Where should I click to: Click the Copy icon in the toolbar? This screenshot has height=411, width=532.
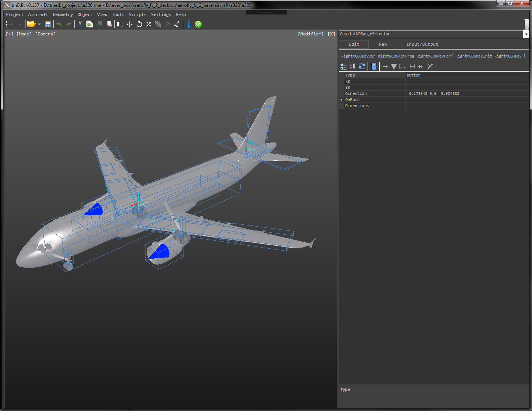point(89,24)
